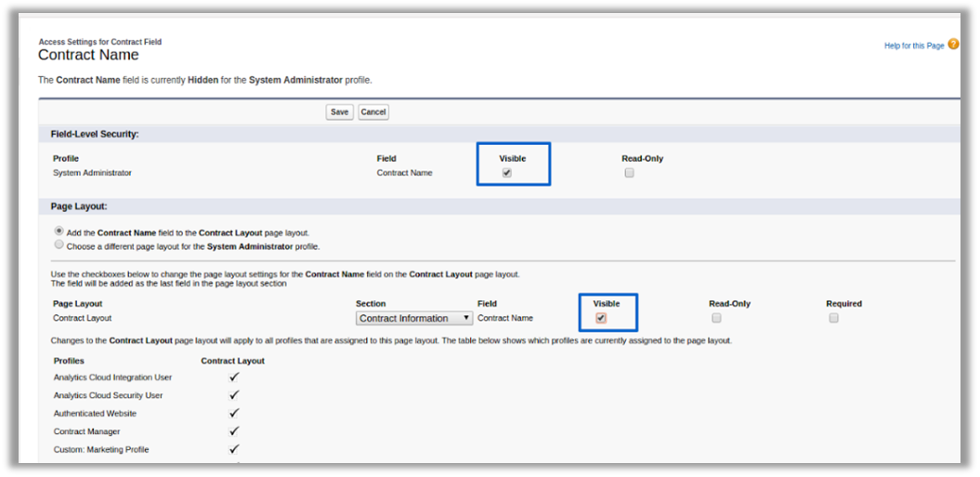
Task: Click checkmark next to Authenticated Website
Action: (234, 413)
